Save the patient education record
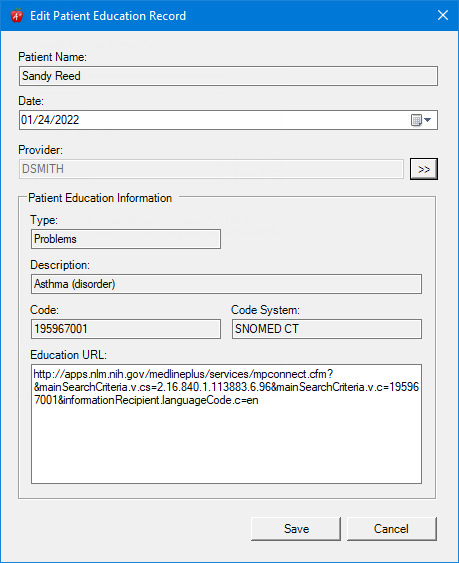The image size is (459, 563). [x=296, y=529]
